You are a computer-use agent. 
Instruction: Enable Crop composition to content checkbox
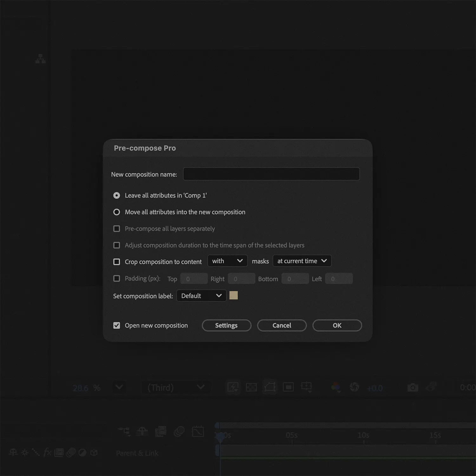tap(117, 262)
